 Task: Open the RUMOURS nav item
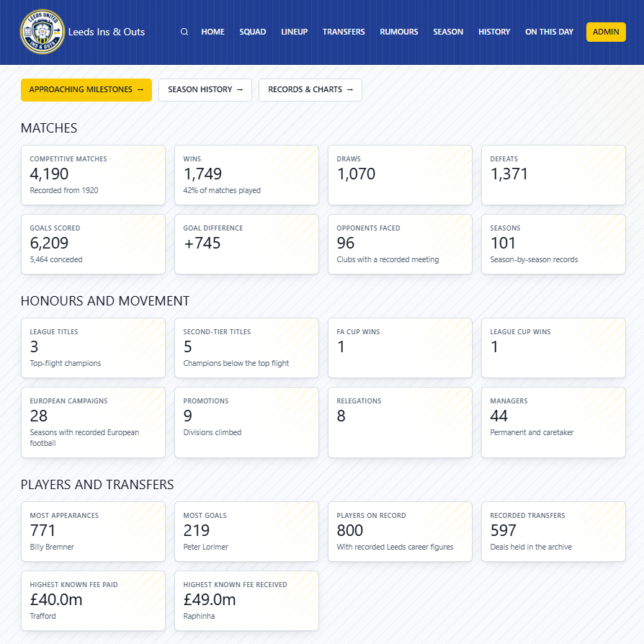[x=399, y=32]
